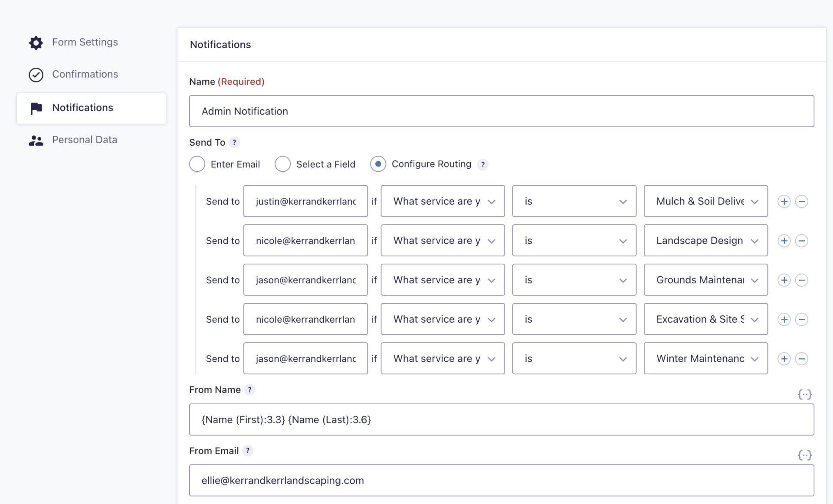The image size is (833, 504).
Task: Add routing rule after Mulch & Soil row
Action: point(784,202)
